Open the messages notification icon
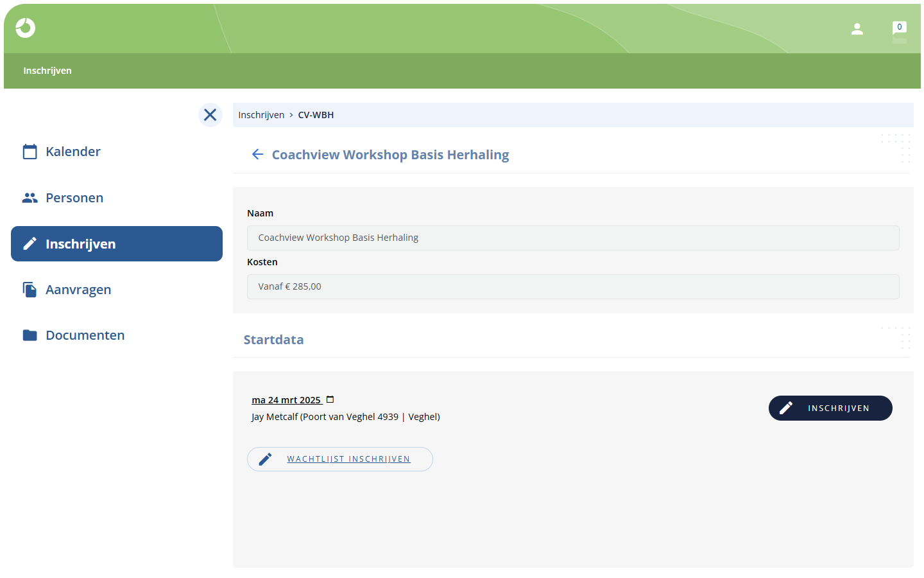 (x=900, y=29)
